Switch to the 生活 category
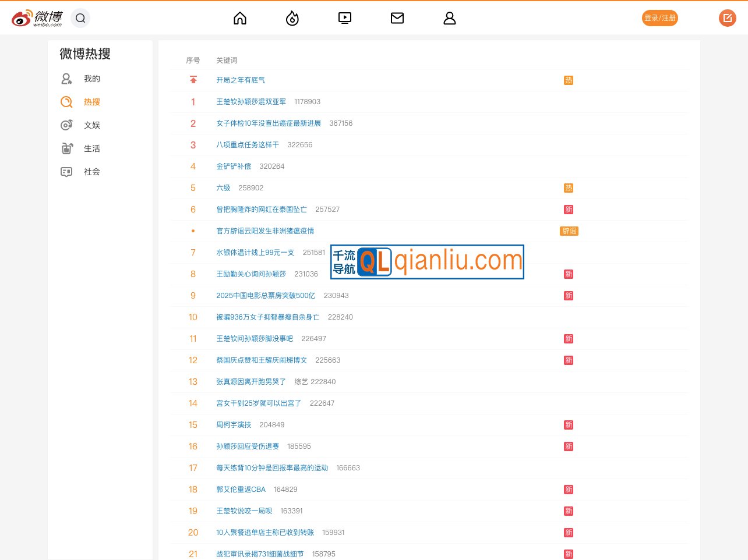This screenshot has height=560, width=748. point(91,148)
